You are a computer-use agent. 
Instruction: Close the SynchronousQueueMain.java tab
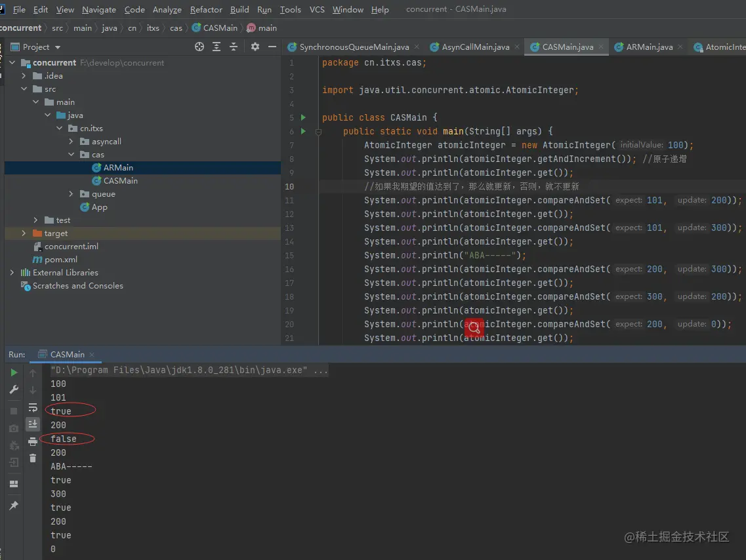tap(417, 47)
